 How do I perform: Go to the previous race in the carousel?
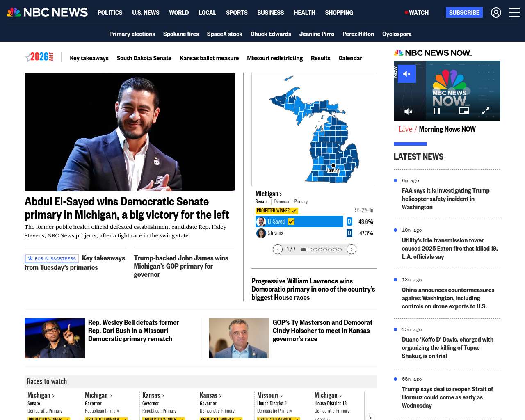tap(278, 249)
